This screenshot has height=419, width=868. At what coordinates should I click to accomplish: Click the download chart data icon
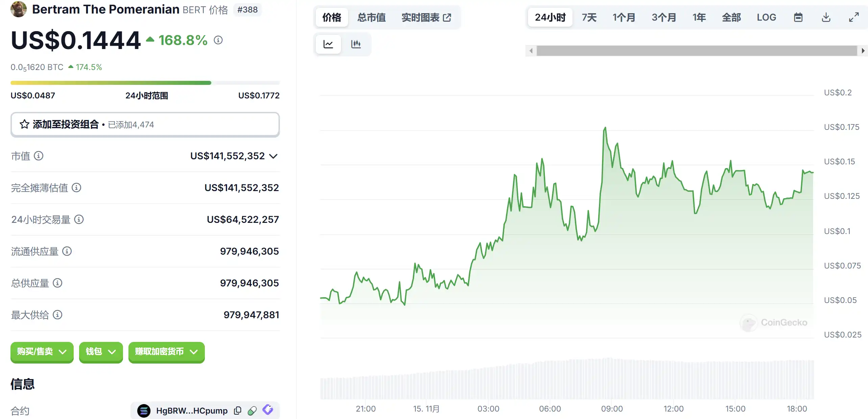(826, 17)
